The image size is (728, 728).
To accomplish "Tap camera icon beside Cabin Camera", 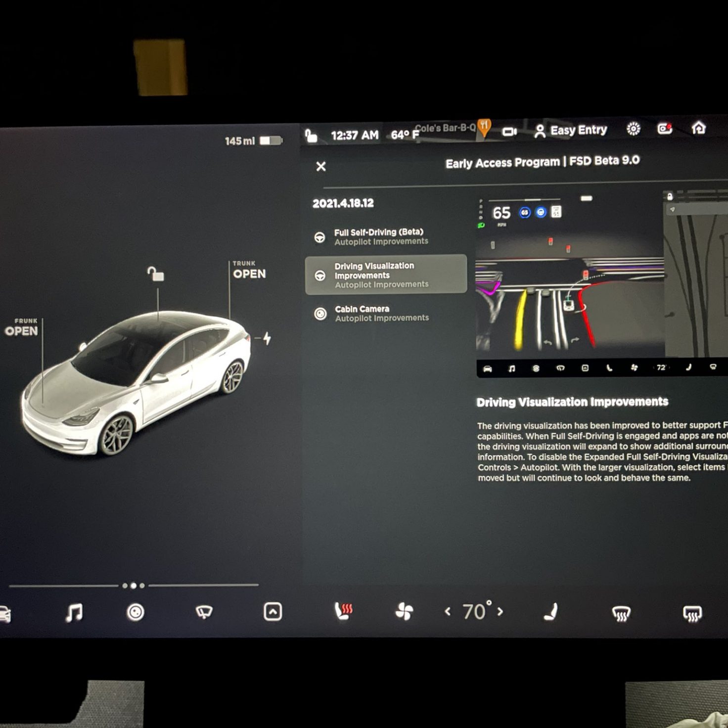I will 320,314.
